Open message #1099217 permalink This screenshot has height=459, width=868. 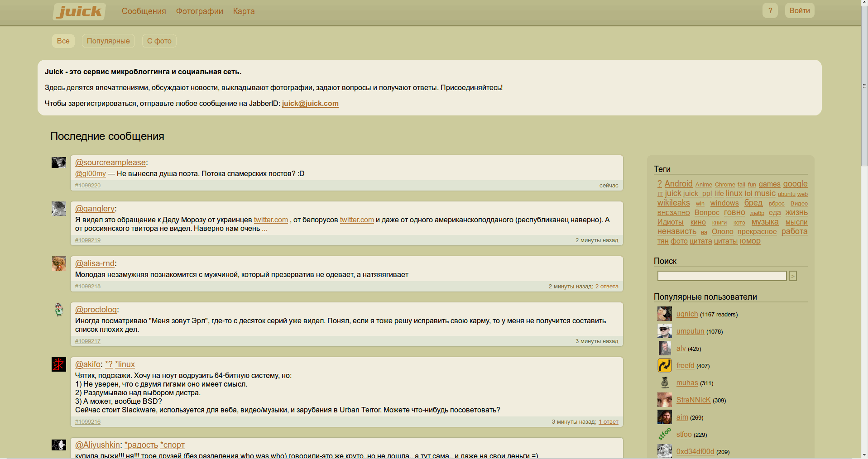coord(88,341)
